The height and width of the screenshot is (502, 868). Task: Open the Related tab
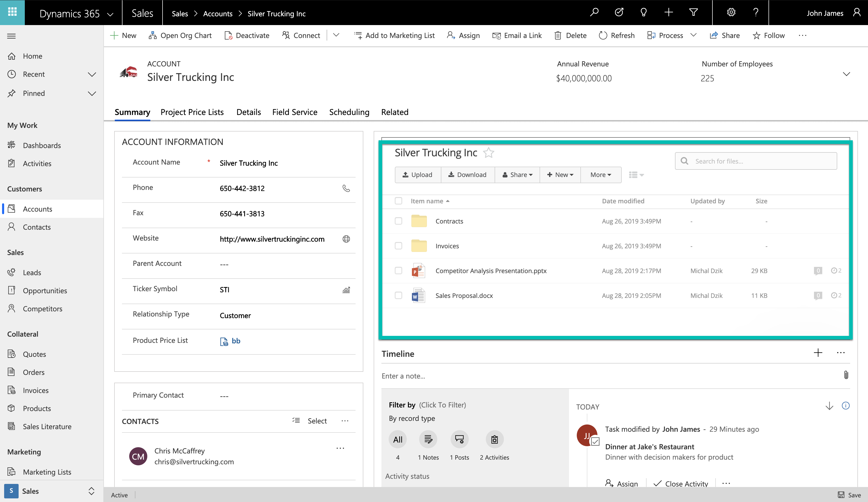[394, 112]
